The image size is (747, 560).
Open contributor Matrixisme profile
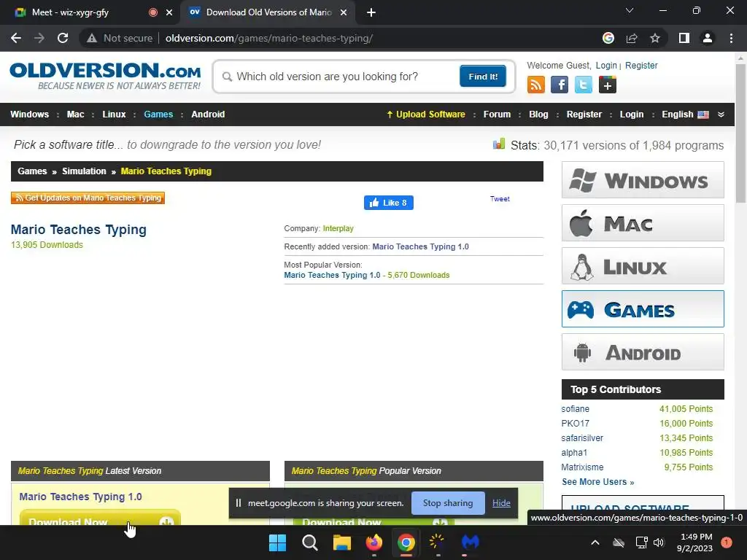(582, 467)
